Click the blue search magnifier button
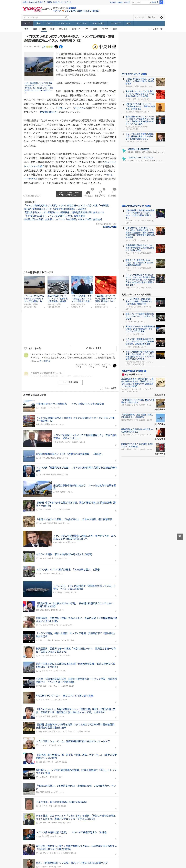The image size is (186, 868). coord(161,2)
